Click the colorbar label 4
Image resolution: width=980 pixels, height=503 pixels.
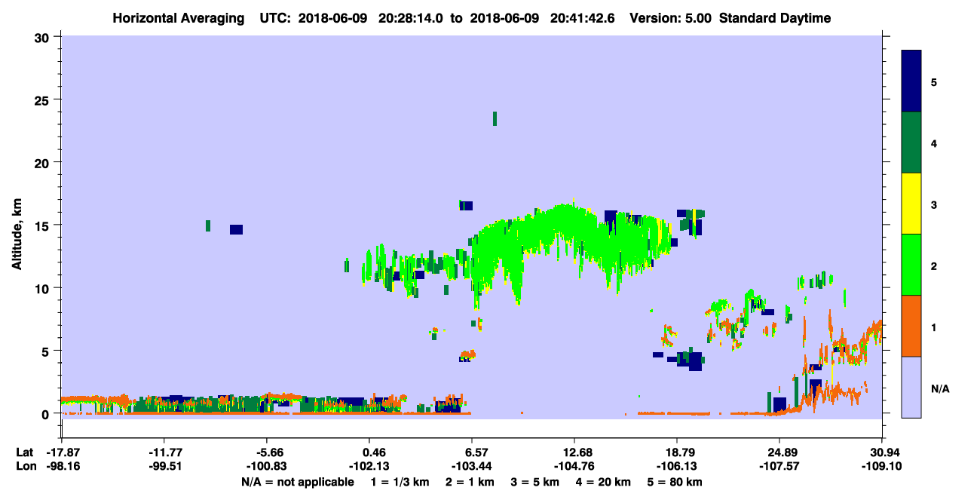[x=934, y=143]
